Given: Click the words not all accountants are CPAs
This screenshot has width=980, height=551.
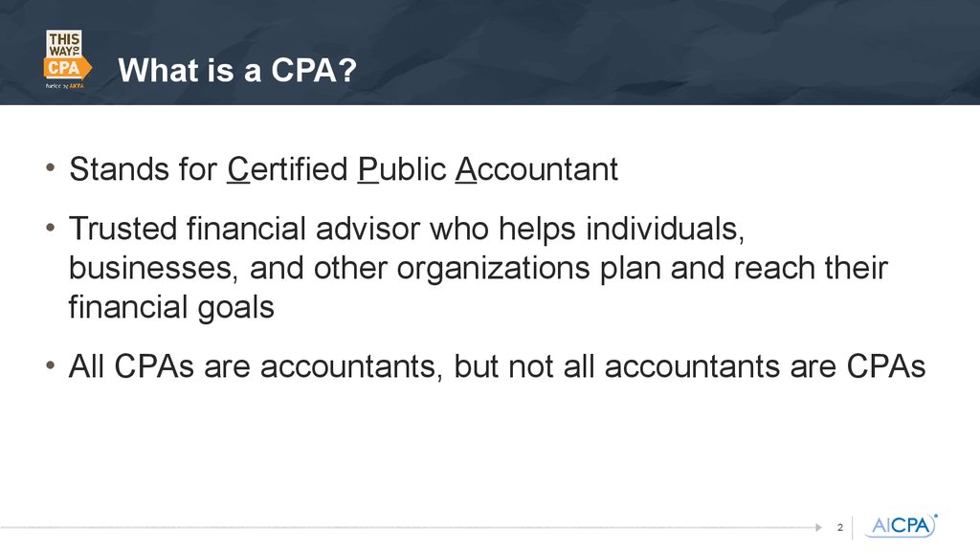Looking at the screenshot, I should pyautogui.click(x=717, y=366).
